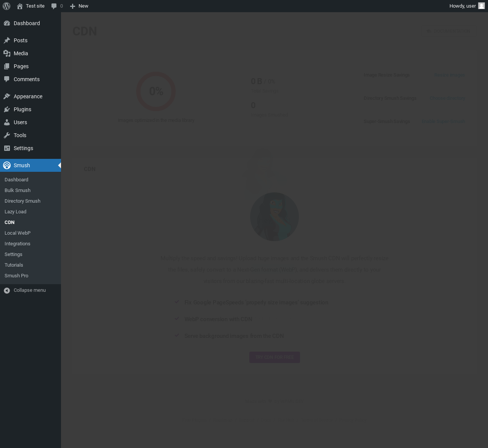
Task: Click the 'Images optimized in the media library' text
Action: click(156, 120)
